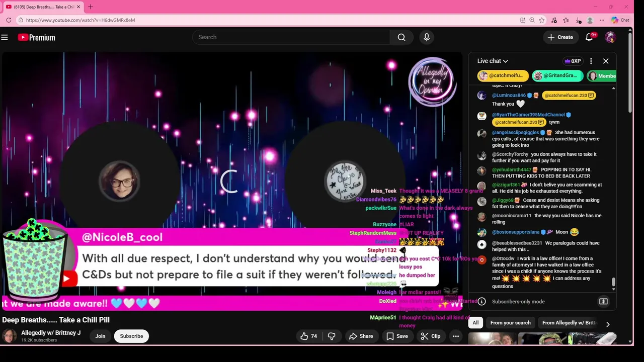Click the live chat scrollbar thumb

pyautogui.click(x=613, y=283)
